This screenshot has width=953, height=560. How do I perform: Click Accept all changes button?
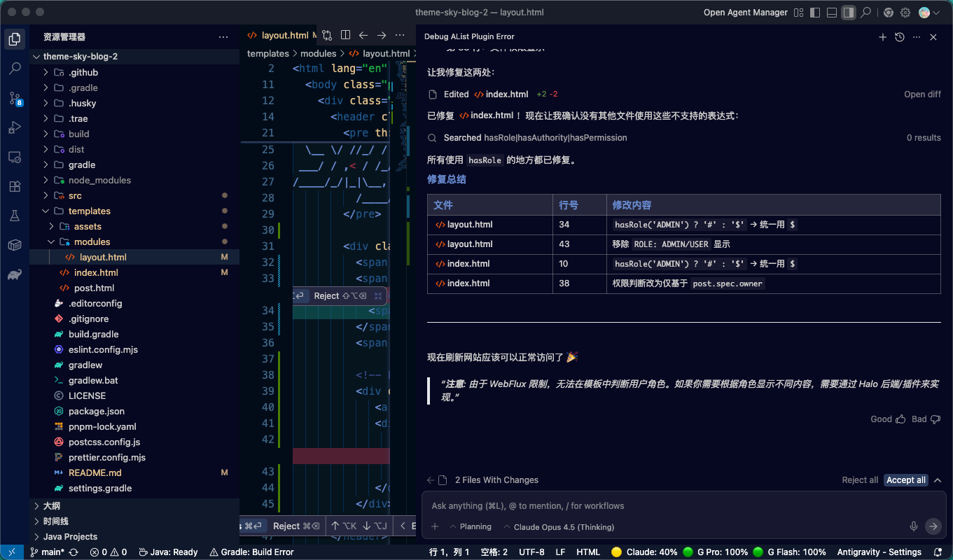click(x=905, y=480)
